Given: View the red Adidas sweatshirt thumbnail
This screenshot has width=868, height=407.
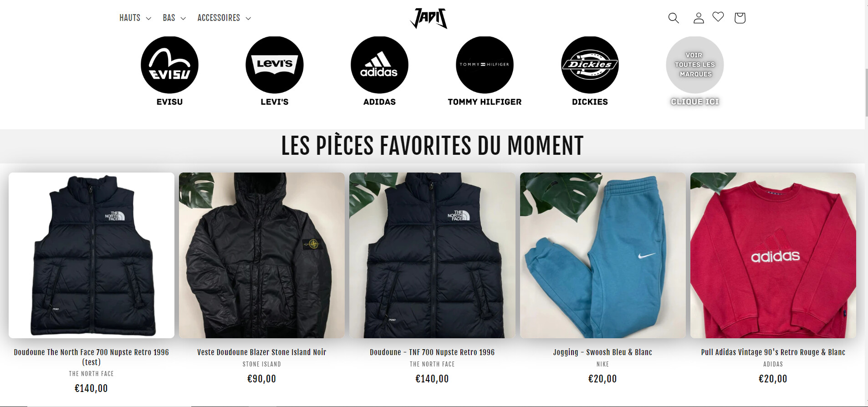Looking at the screenshot, I should (773, 255).
